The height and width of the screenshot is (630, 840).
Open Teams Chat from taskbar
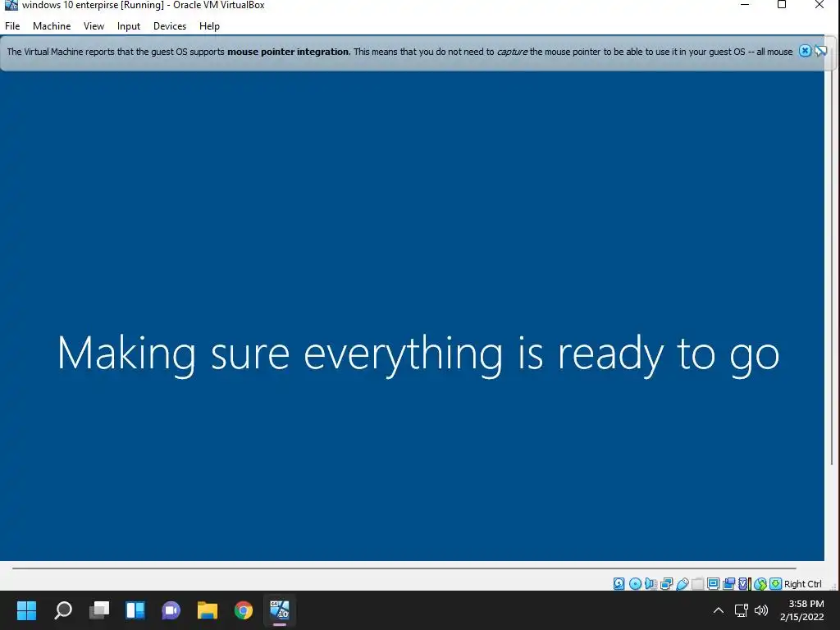[171, 610]
